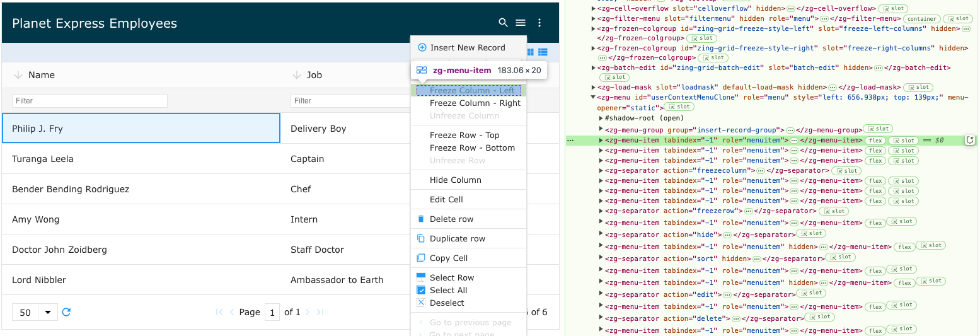Expand the zing-grid-freeze-style-left colgroup node

pyautogui.click(x=593, y=29)
